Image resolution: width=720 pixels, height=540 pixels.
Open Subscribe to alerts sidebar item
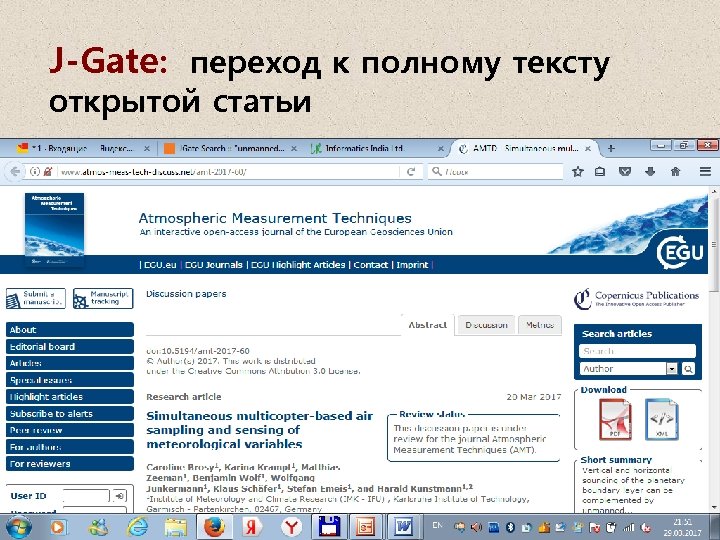[70, 414]
